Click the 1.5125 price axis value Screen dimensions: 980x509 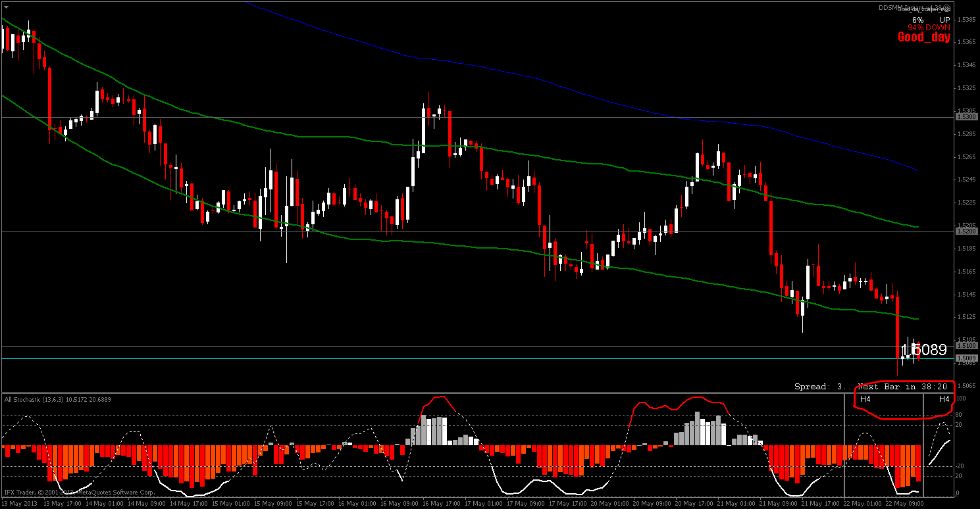(x=966, y=317)
